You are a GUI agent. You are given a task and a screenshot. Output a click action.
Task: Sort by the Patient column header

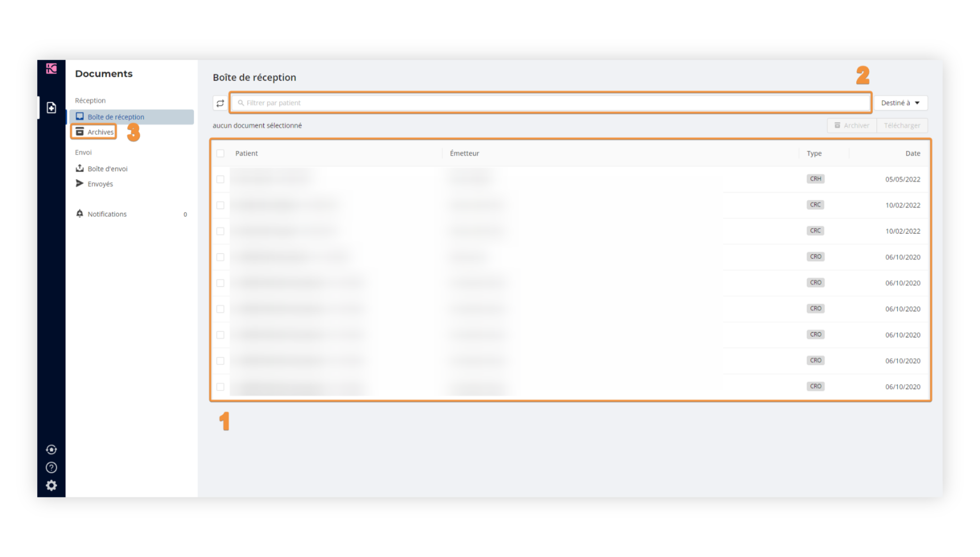tap(246, 153)
